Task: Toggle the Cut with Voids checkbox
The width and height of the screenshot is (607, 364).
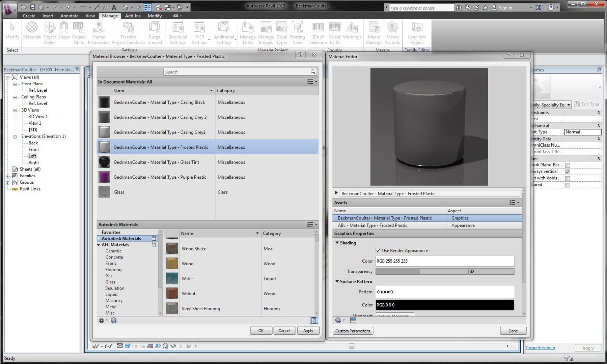Action: coord(568,178)
